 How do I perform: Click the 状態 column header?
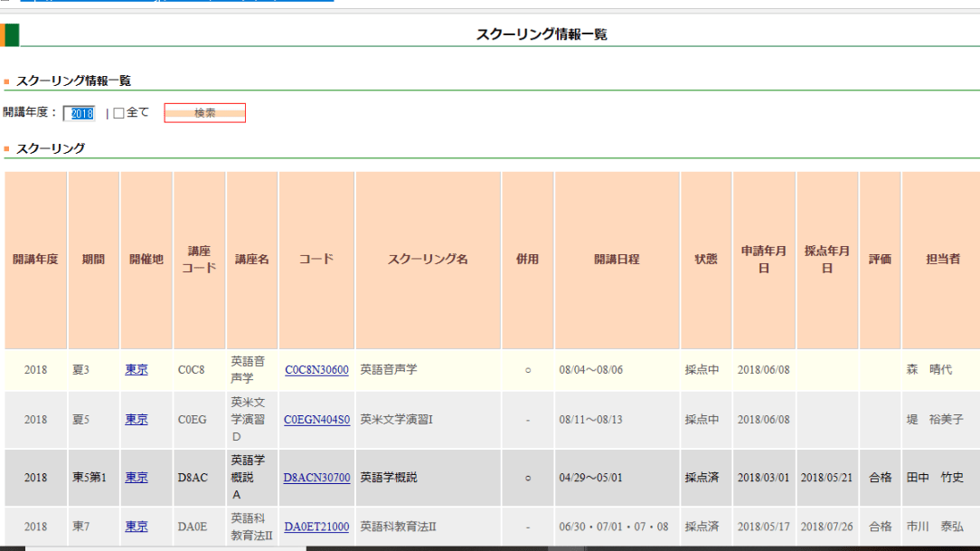705,260
